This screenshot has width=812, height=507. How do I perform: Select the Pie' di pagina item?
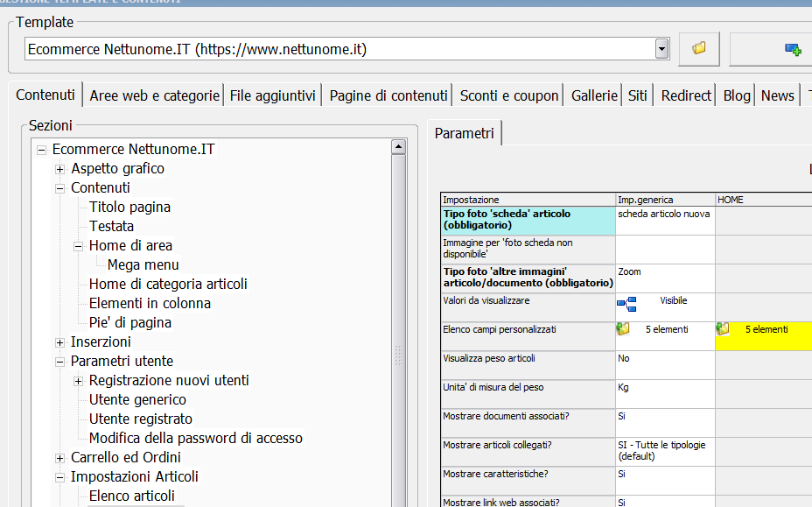tap(130, 322)
